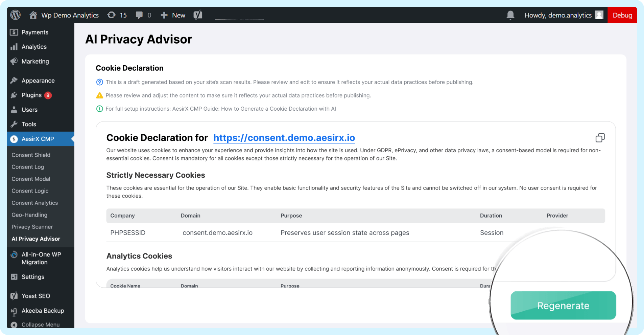Open the Privacy Scanner submenu item
This screenshot has width=644, height=335.
(32, 227)
